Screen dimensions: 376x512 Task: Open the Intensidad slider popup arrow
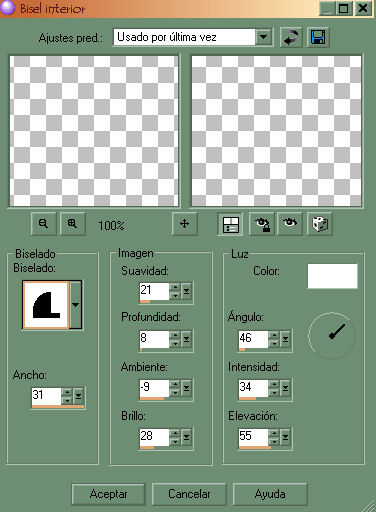(x=285, y=388)
